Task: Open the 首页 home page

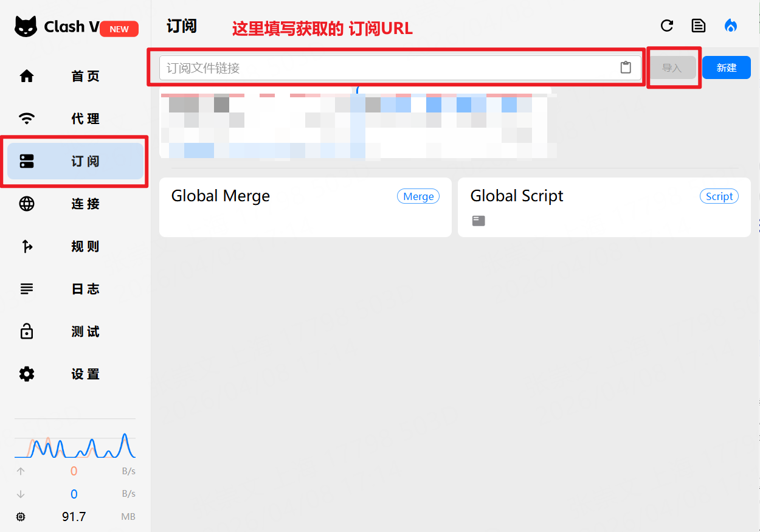Action: 85,76
